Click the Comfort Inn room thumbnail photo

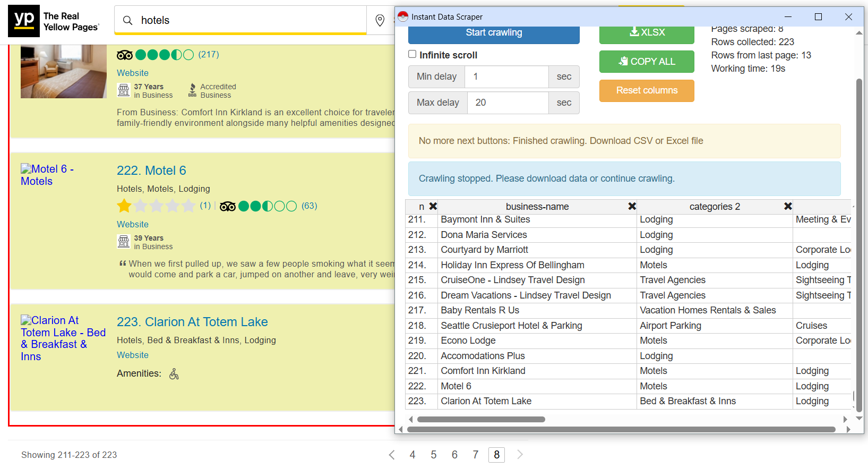(x=64, y=71)
